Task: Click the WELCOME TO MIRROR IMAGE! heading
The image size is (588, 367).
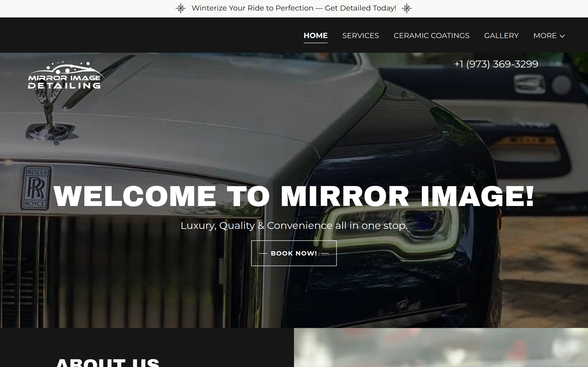Action: 294,196
